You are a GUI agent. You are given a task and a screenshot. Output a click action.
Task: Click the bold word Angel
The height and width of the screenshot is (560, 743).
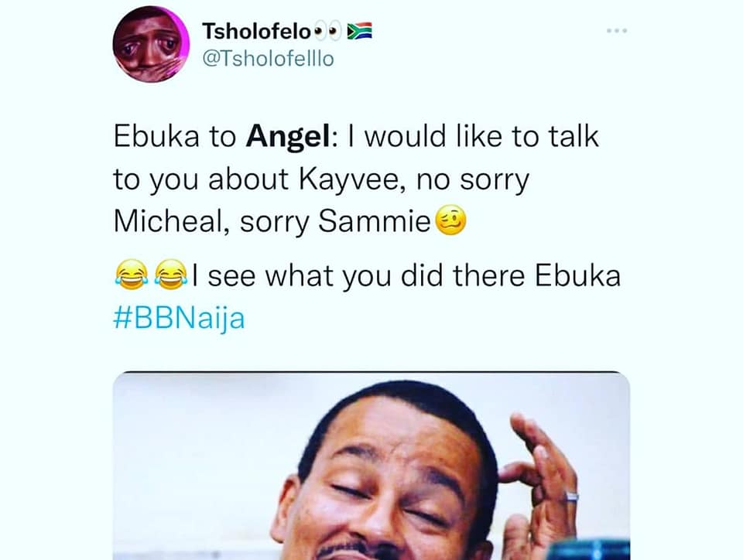[288, 137]
